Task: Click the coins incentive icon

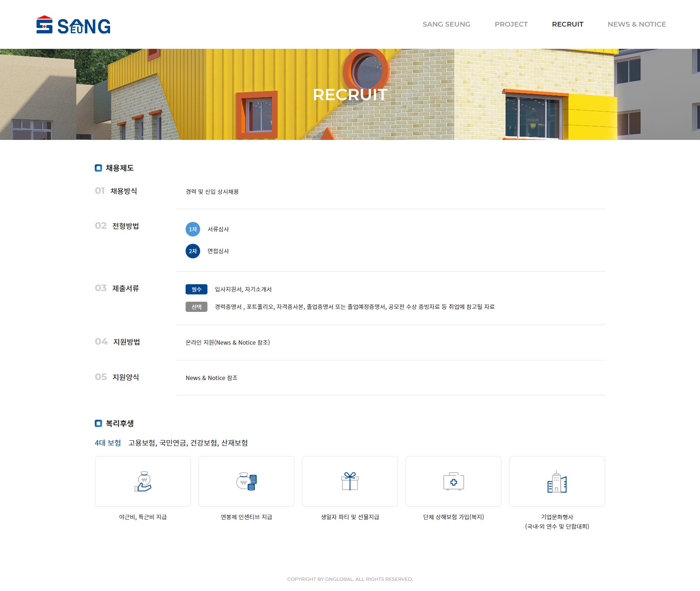Action: click(246, 481)
